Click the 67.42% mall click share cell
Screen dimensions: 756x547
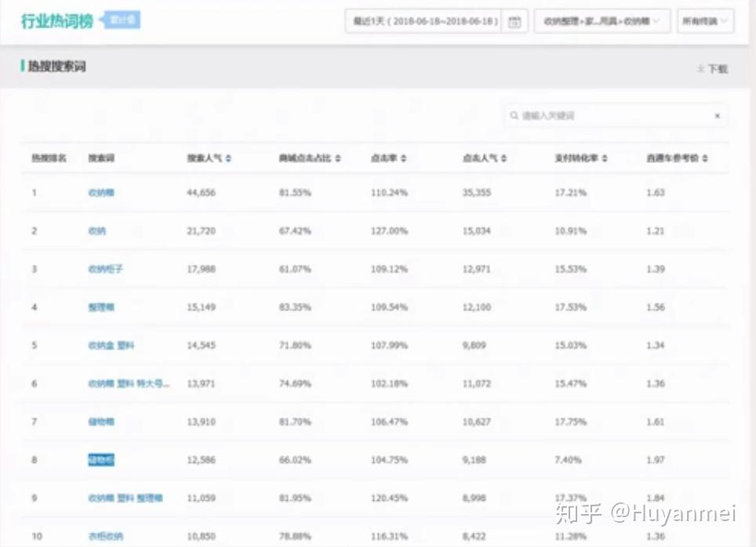click(x=295, y=231)
